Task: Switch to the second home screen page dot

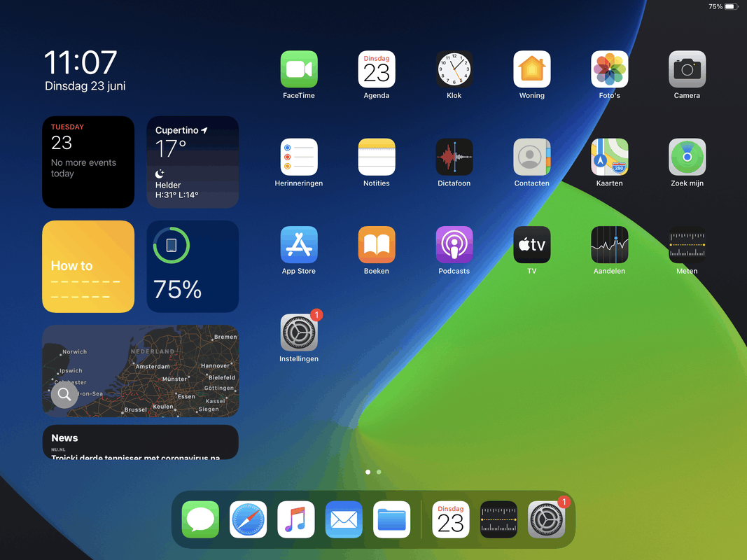Action: [379, 472]
